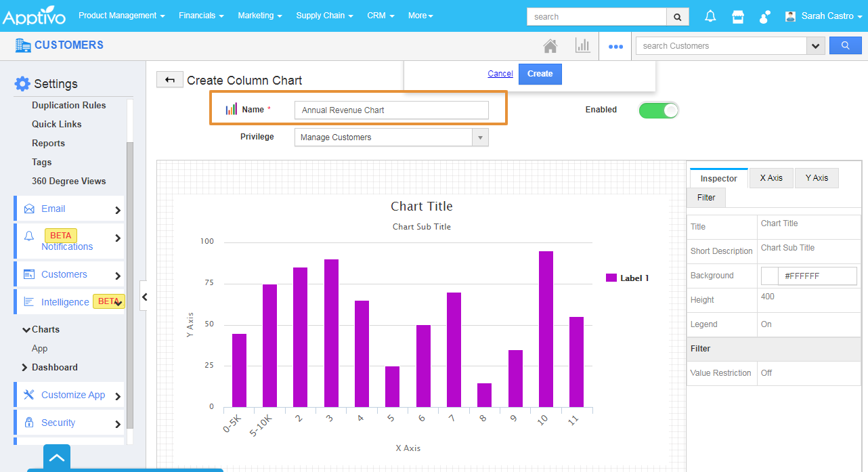Screen dimensions: 868x472
Task: Toggle the Label 1 legend series
Action: pos(627,278)
